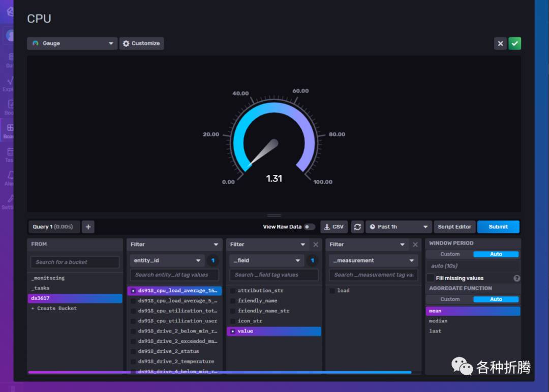549x392 pixels.
Task: Open the Gauge visualization type dropdown
Action: coord(72,43)
